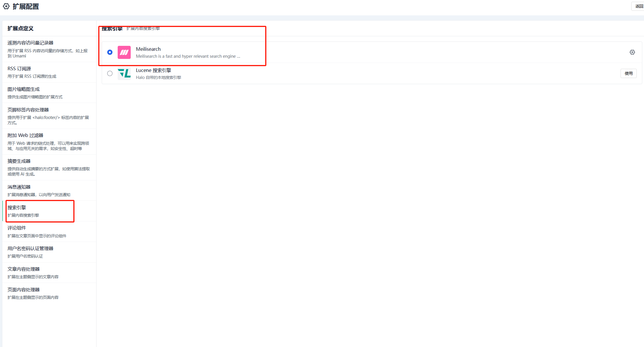Screen dimensions: 644x347
Task: Open 摘要生成器 extension point
Action: click(19, 161)
